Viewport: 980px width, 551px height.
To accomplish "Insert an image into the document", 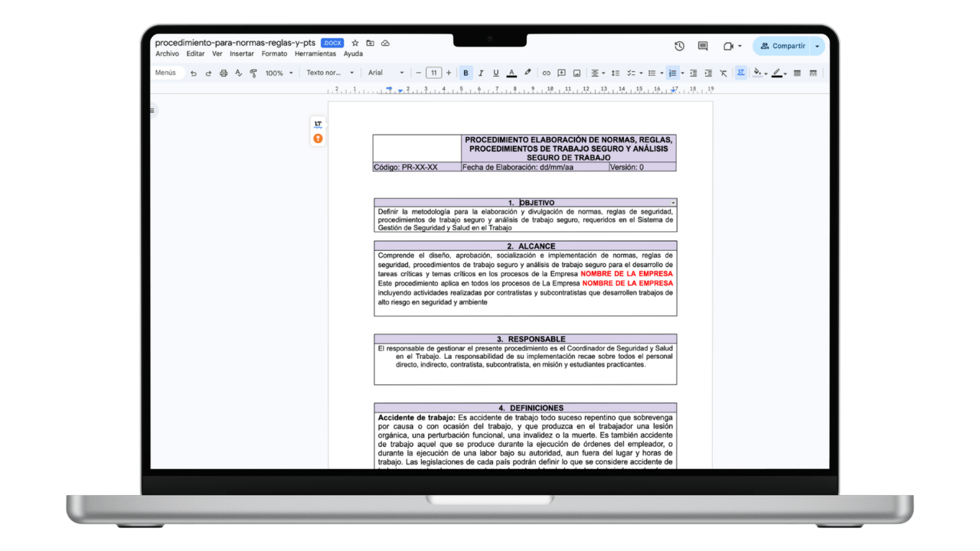I will click(577, 73).
